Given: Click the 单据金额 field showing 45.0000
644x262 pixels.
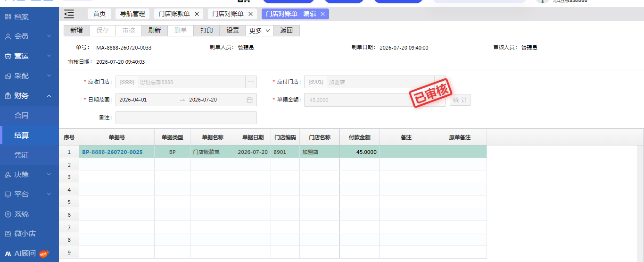Looking at the screenshot, I should (371, 100).
